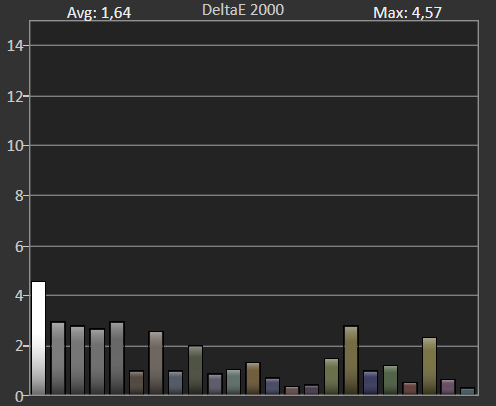
Task: Select the taupe bar reaching about 2.5
Action: point(156,363)
